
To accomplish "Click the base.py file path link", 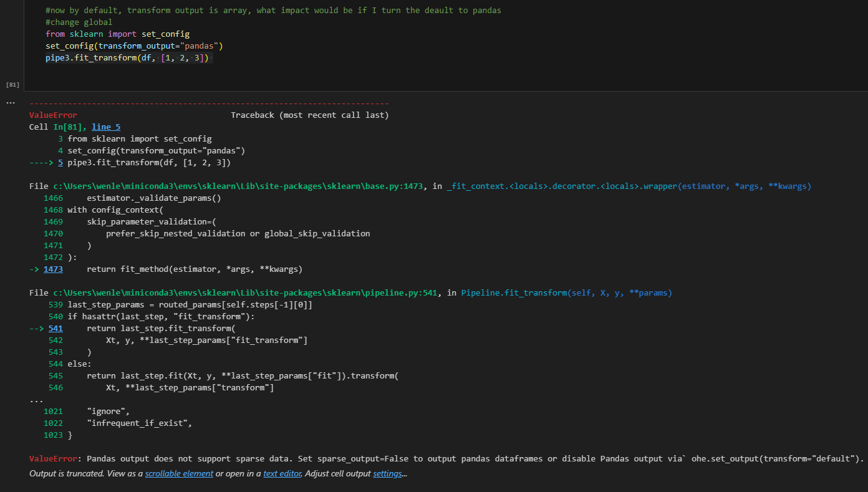I will click(239, 186).
